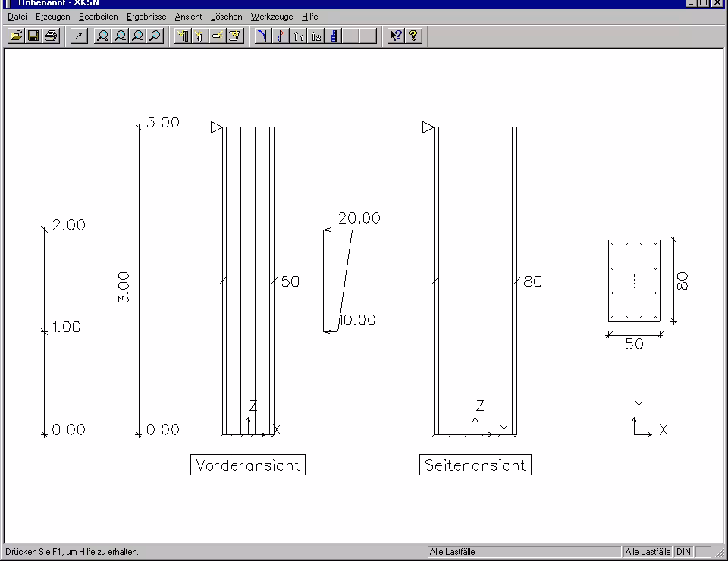Screen dimensions: 728x561
Task: Print the drawing with the printer icon
Action: pos(51,36)
